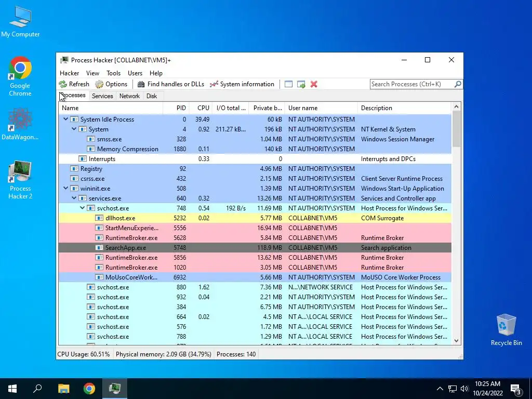This screenshot has height=399, width=532.
Task: Click the search magnifier in search box
Action: click(457, 84)
